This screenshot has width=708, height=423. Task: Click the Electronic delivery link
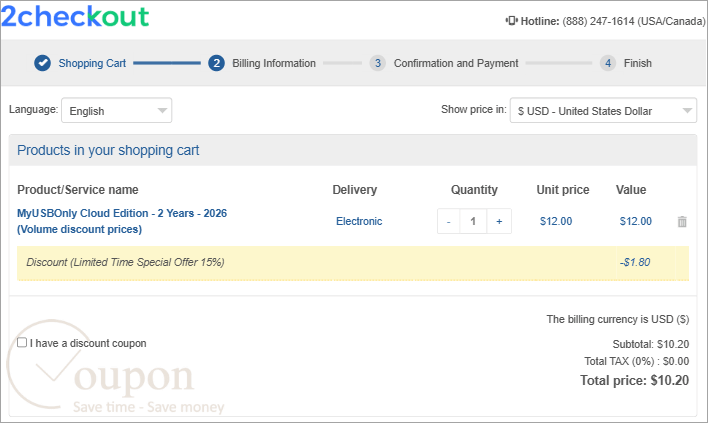pos(359,221)
